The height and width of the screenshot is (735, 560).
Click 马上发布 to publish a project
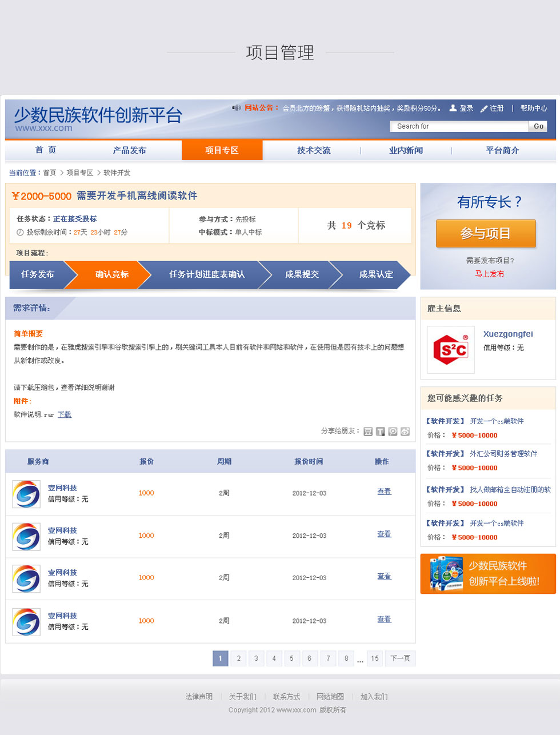[x=490, y=274]
